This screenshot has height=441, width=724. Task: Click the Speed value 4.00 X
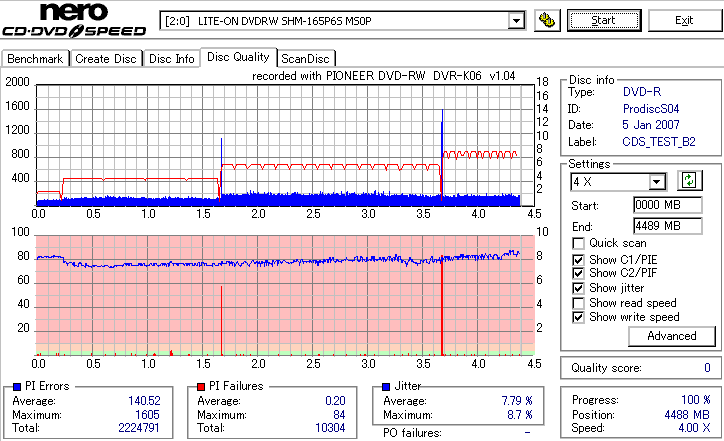(694, 428)
